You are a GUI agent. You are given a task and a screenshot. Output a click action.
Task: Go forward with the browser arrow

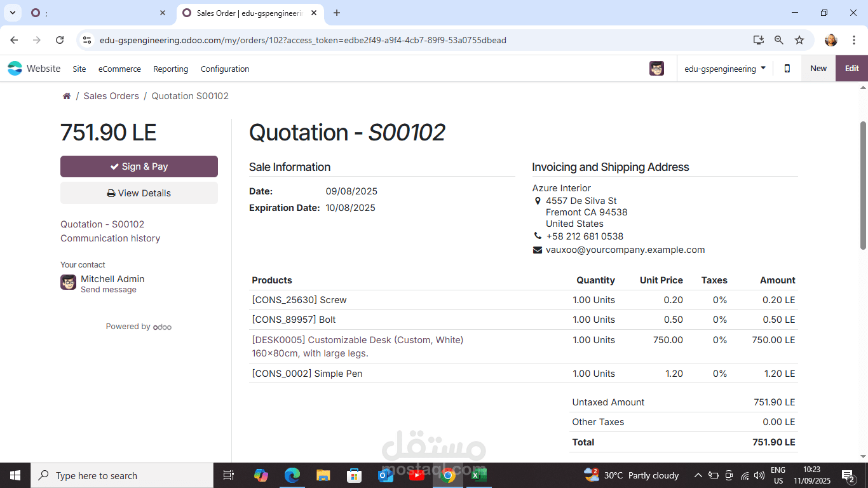(x=37, y=40)
